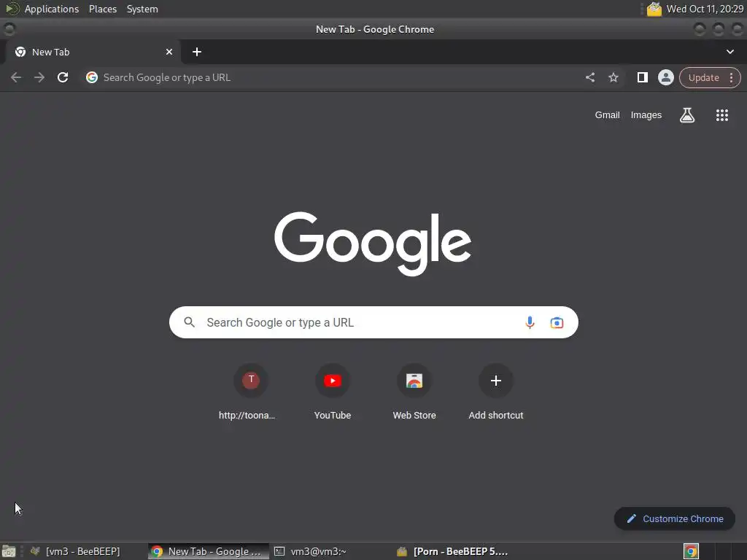This screenshot has height=560, width=747.
Task: Switch to Porn - BeeBEEP taskbar window
Action: [x=452, y=551]
